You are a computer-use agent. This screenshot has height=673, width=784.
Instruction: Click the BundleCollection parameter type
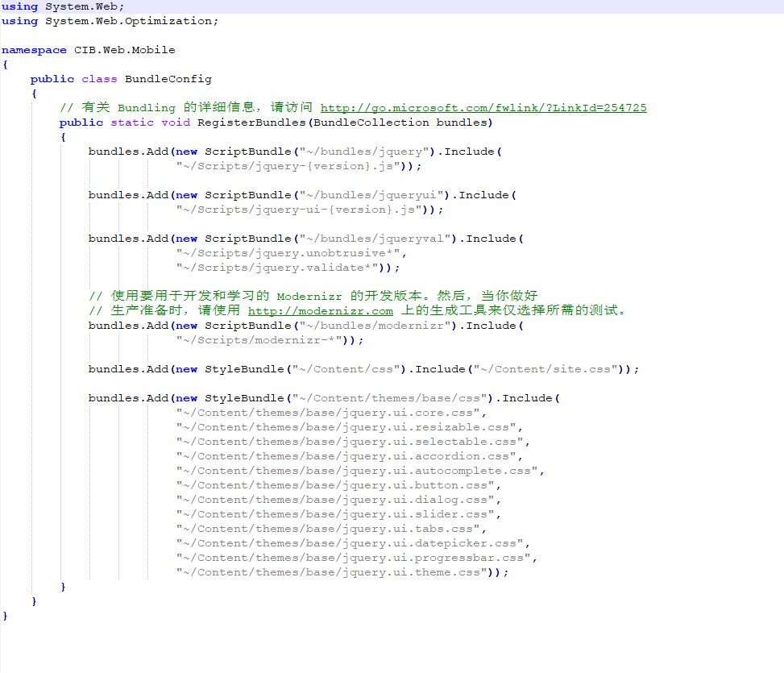pos(367,122)
